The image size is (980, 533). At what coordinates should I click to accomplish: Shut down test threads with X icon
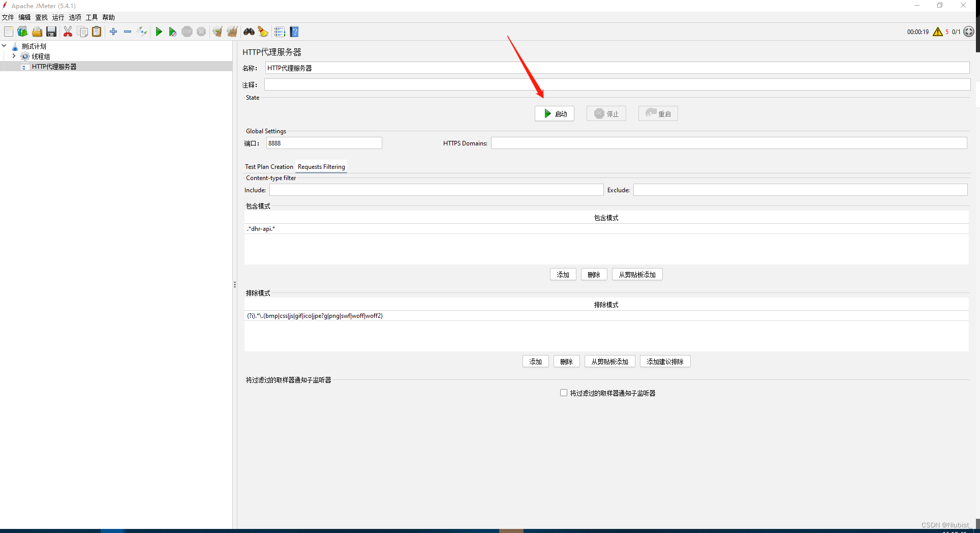[201, 32]
